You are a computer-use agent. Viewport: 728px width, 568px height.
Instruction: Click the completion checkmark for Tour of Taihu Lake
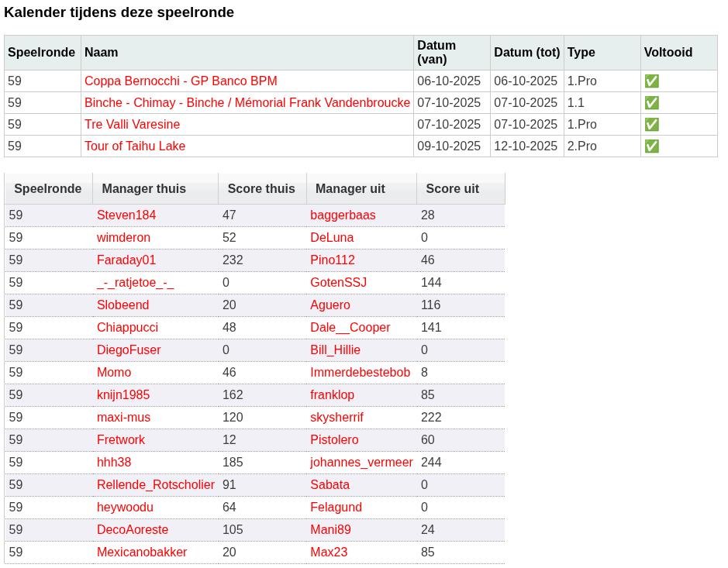pos(652,146)
